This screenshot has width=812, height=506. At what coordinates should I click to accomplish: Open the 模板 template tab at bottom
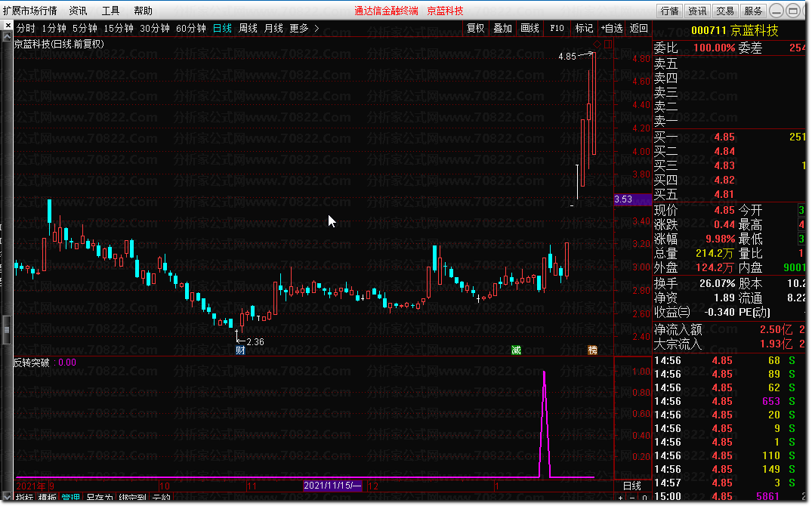[x=47, y=498]
